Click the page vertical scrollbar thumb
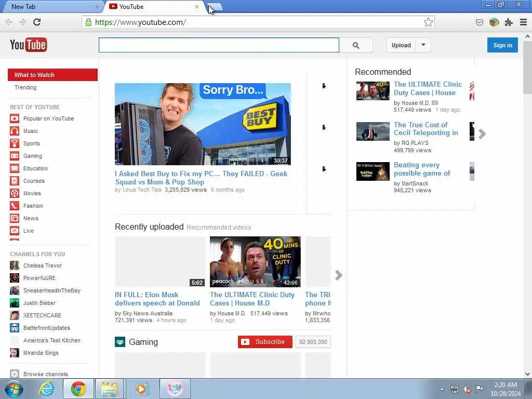This screenshot has height=399, width=532. click(527, 67)
